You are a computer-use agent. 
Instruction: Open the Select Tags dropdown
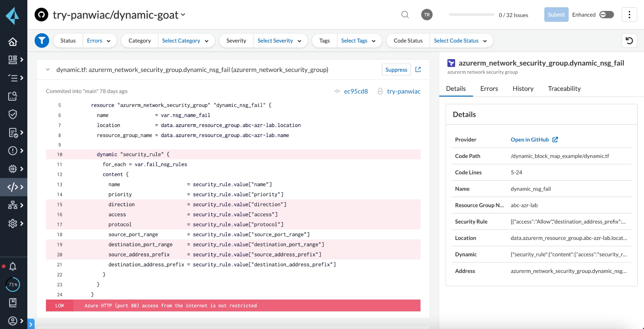[x=358, y=41]
